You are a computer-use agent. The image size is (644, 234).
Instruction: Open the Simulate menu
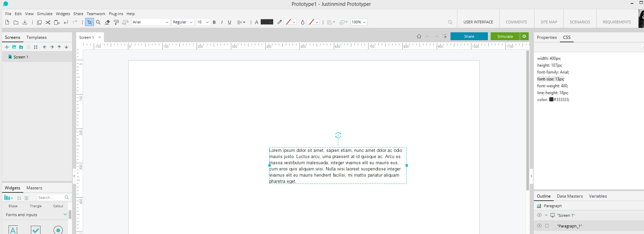point(45,14)
